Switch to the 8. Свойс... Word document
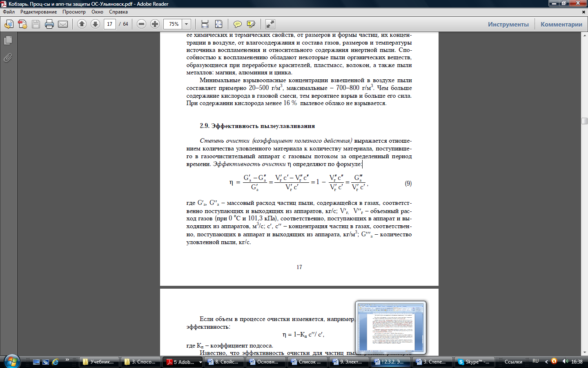This screenshot has width=588, height=368. [x=224, y=362]
